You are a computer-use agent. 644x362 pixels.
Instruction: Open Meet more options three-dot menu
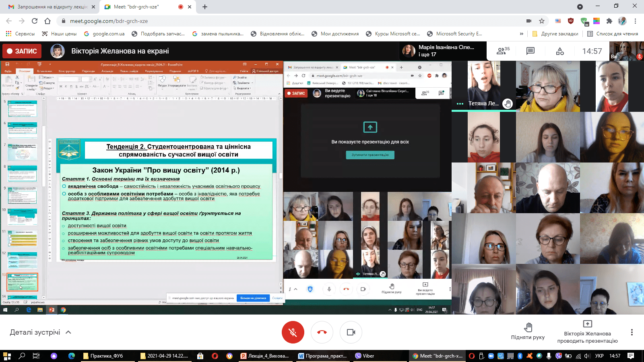point(632,332)
